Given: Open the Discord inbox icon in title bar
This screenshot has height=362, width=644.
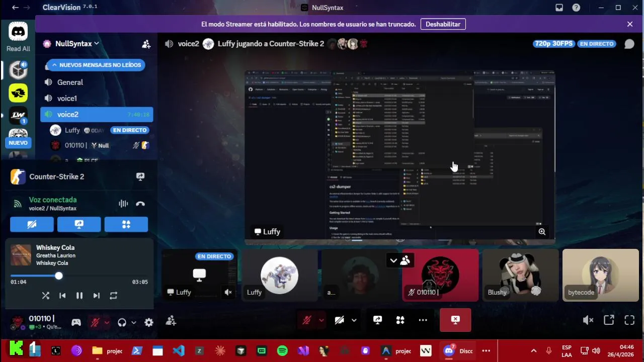Looking at the screenshot, I should (559, 8).
